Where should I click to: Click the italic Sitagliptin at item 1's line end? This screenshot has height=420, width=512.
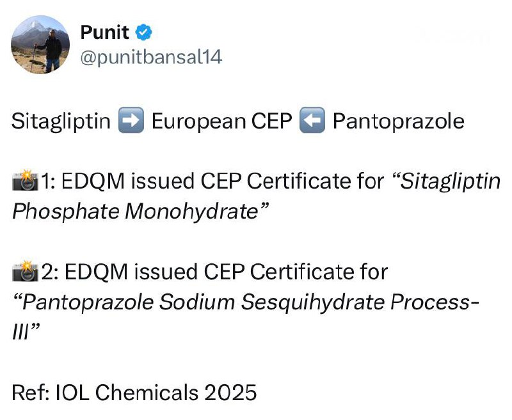pyautogui.click(x=449, y=182)
